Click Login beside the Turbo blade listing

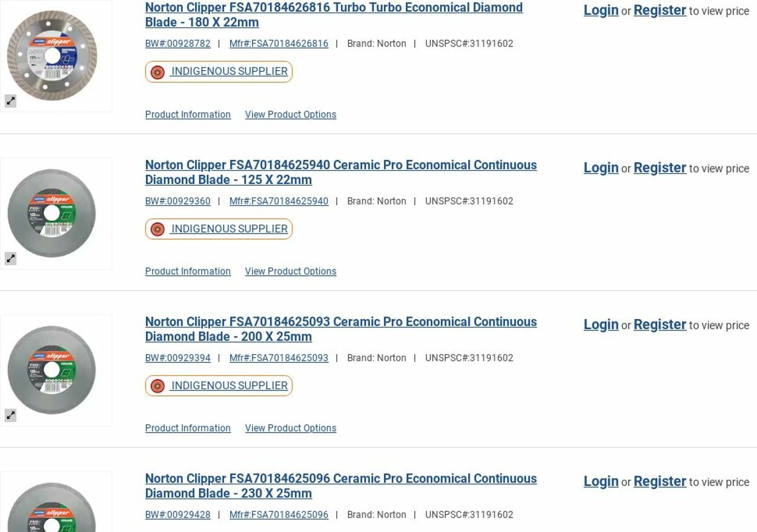click(601, 10)
